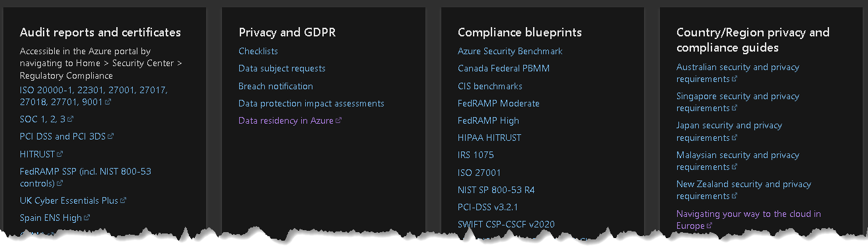Click external icon beside Data residency in Azure
This screenshot has width=868, height=246.
click(x=339, y=120)
